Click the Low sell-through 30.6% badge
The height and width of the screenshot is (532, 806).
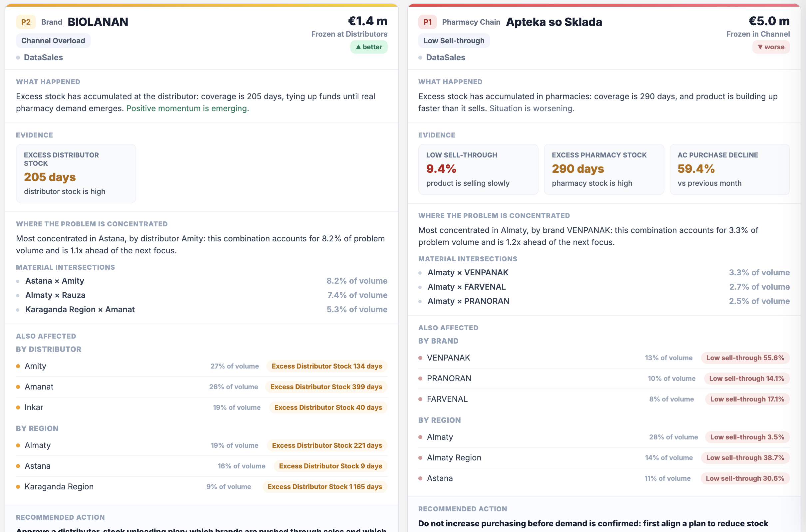click(x=745, y=479)
